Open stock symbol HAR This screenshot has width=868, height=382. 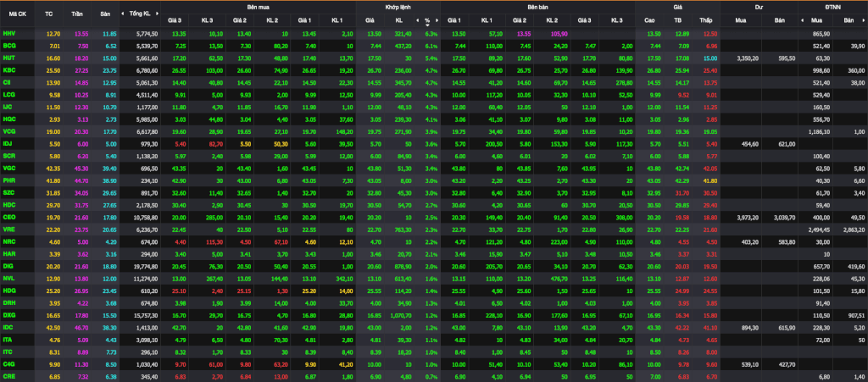pos(8,255)
